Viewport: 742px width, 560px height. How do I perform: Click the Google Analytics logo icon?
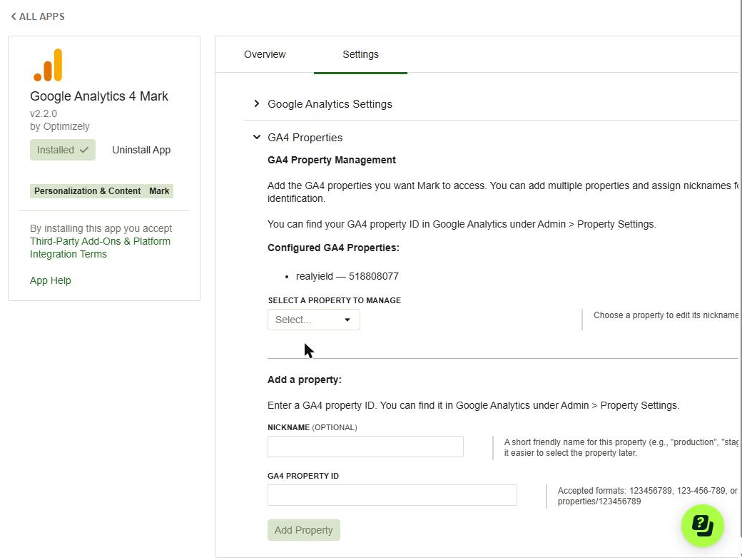click(48, 65)
